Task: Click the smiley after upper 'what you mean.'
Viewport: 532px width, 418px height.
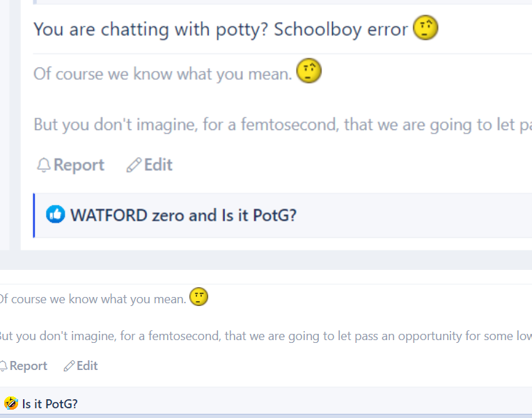Action: [x=308, y=70]
